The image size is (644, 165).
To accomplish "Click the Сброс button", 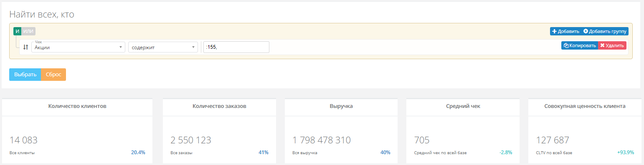I will (53, 75).
